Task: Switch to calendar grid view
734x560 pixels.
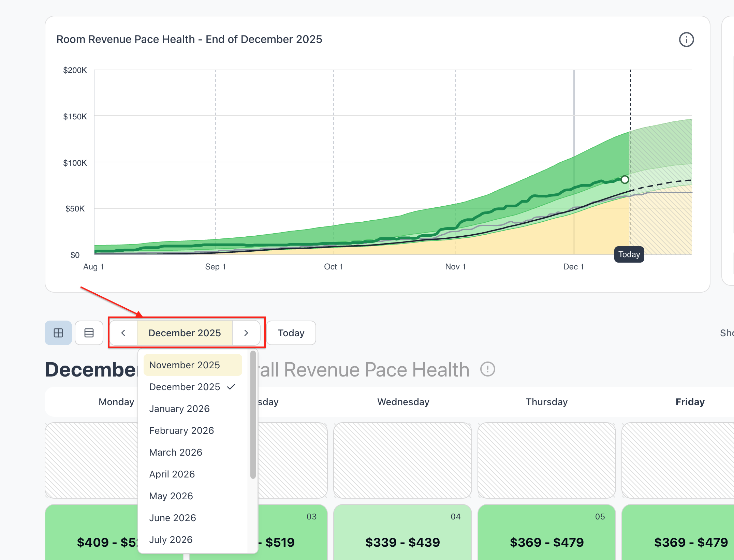Action: [58, 333]
